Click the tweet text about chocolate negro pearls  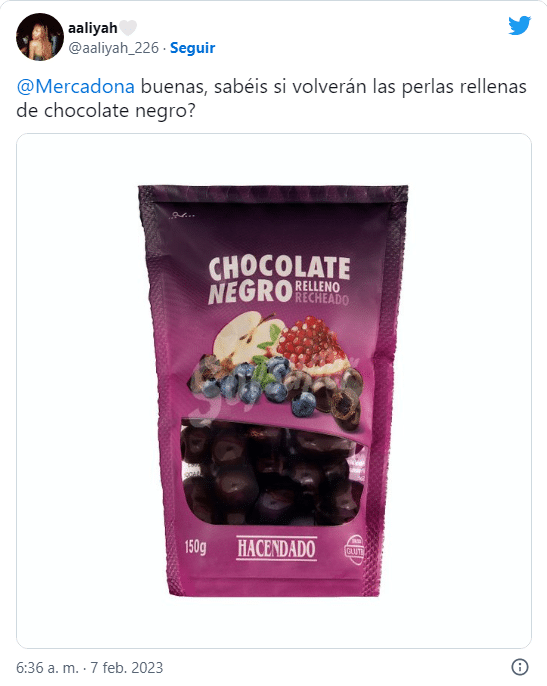coord(271,98)
